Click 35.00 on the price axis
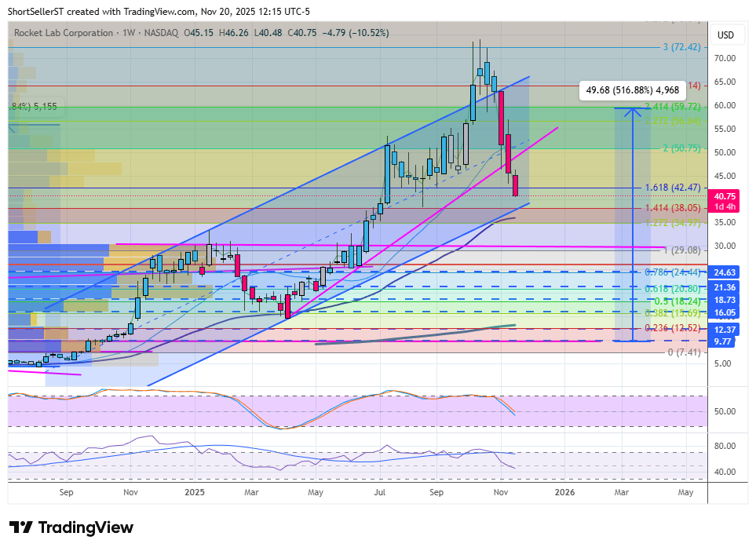The height and width of the screenshot is (551, 756). click(725, 223)
